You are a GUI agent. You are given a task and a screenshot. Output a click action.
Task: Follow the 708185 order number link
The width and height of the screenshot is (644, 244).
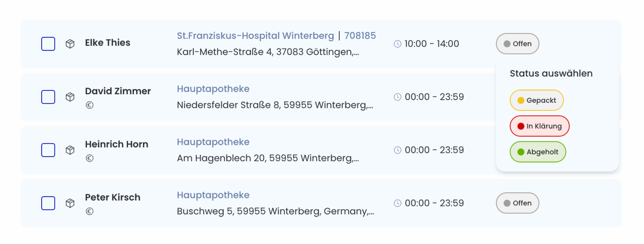(x=360, y=36)
